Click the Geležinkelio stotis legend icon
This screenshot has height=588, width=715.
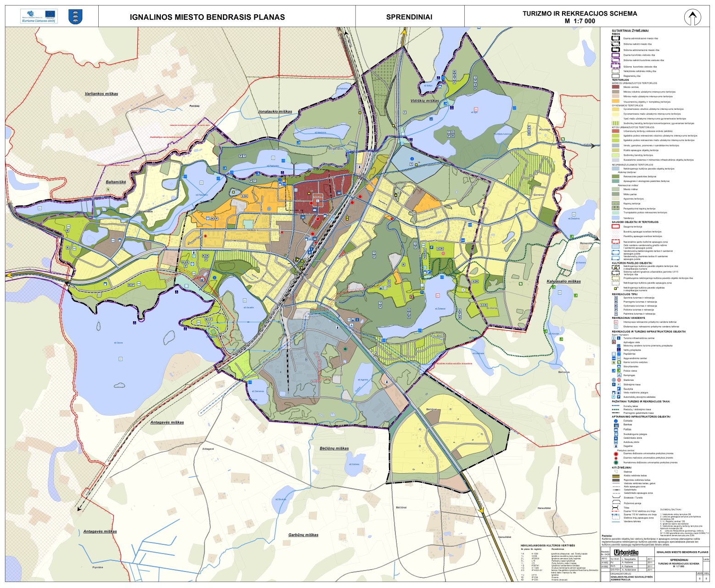[x=616, y=438]
